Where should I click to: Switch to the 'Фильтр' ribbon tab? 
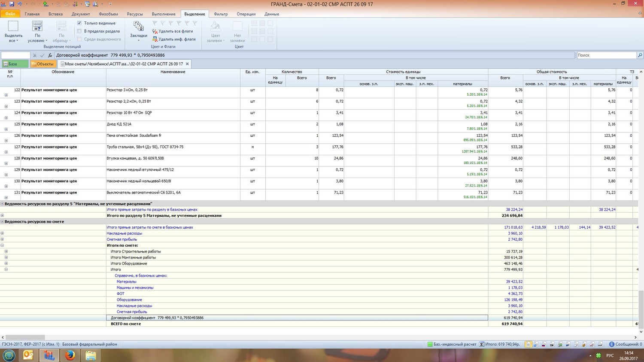point(221,14)
